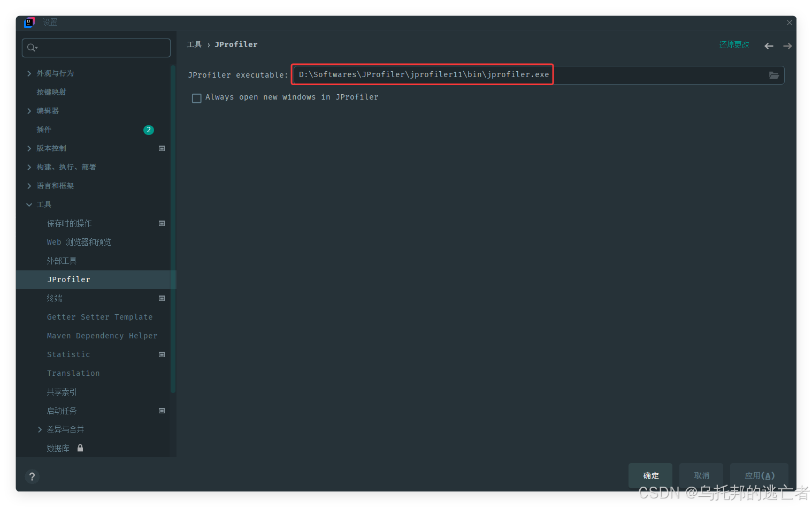
Task: Open 外部工具 settings
Action: click(x=62, y=261)
